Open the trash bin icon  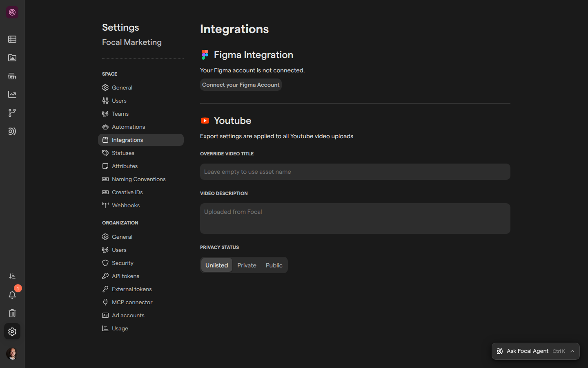tap(12, 313)
